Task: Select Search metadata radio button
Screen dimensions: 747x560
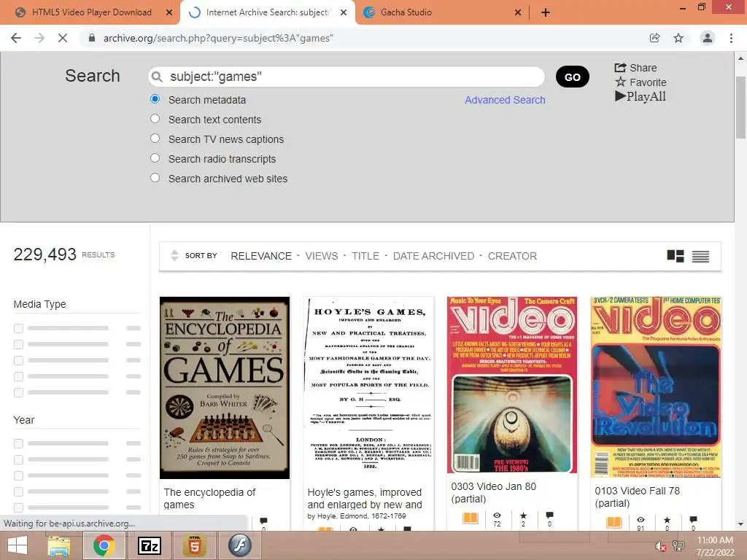Action: pos(155,99)
